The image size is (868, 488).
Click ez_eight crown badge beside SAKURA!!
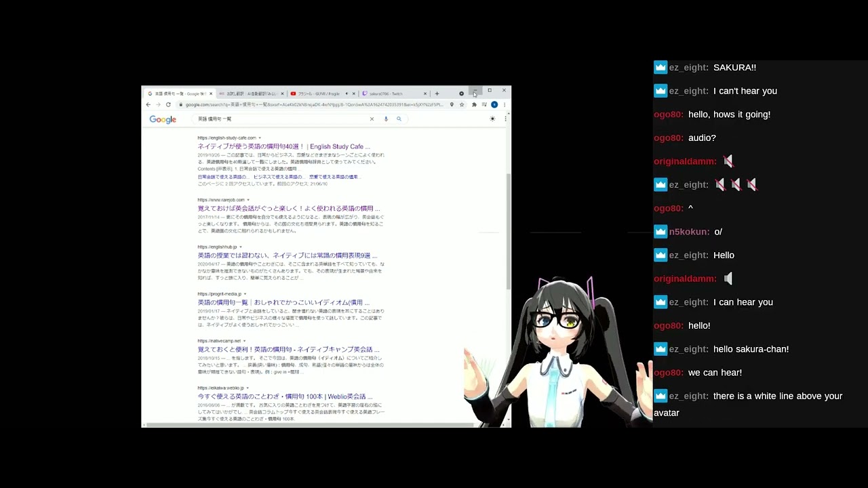(x=660, y=67)
